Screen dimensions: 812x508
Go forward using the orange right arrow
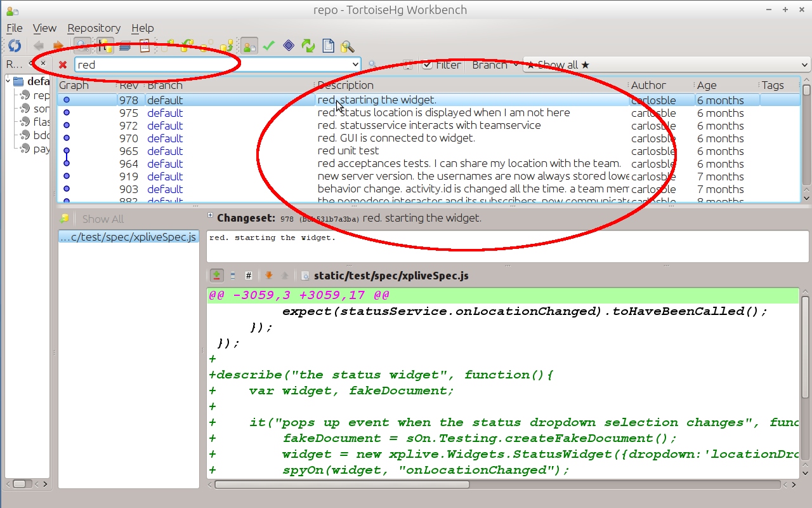click(58, 46)
